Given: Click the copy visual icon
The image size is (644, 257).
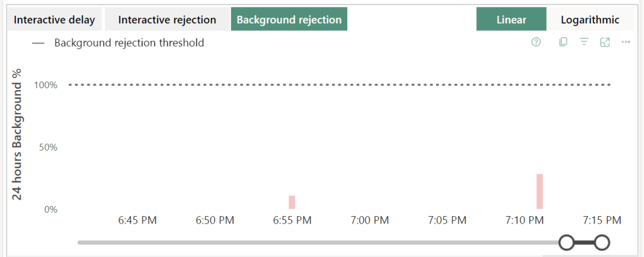Looking at the screenshot, I should point(563,42).
